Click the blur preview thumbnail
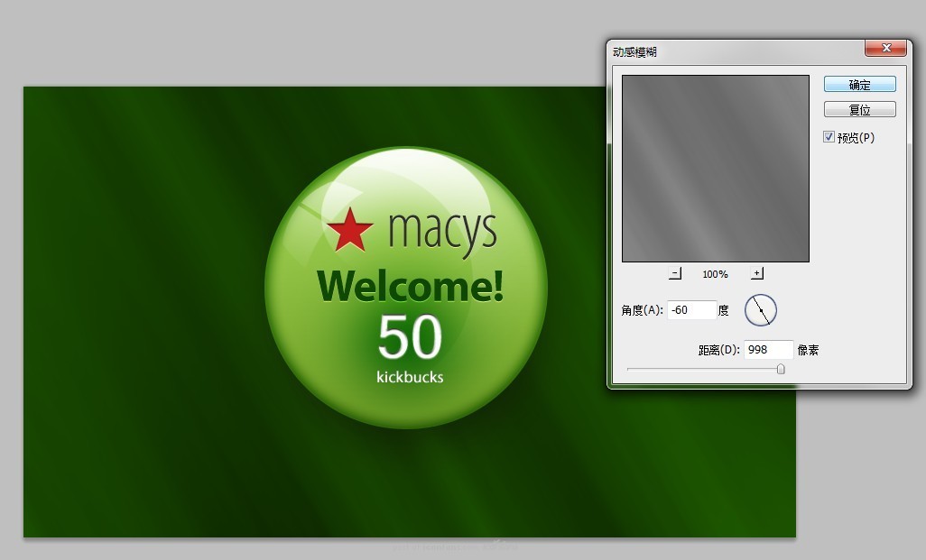This screenshot has height=560, width=926. tap(715, 168)
